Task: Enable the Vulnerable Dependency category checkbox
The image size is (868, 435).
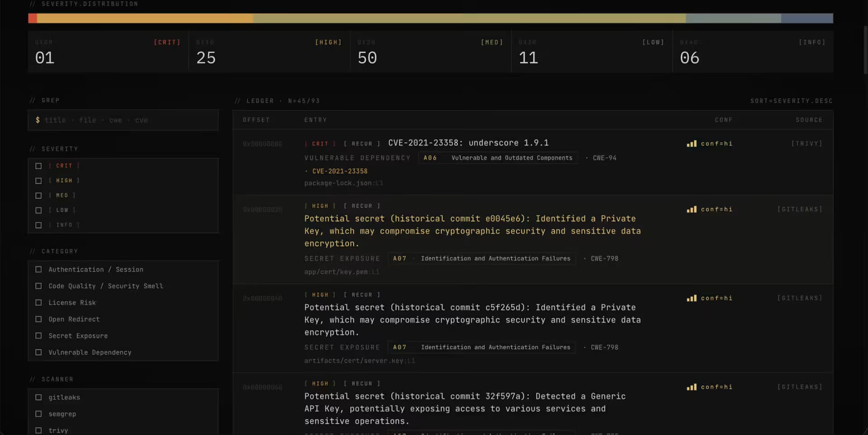Action: click(38, 352)
